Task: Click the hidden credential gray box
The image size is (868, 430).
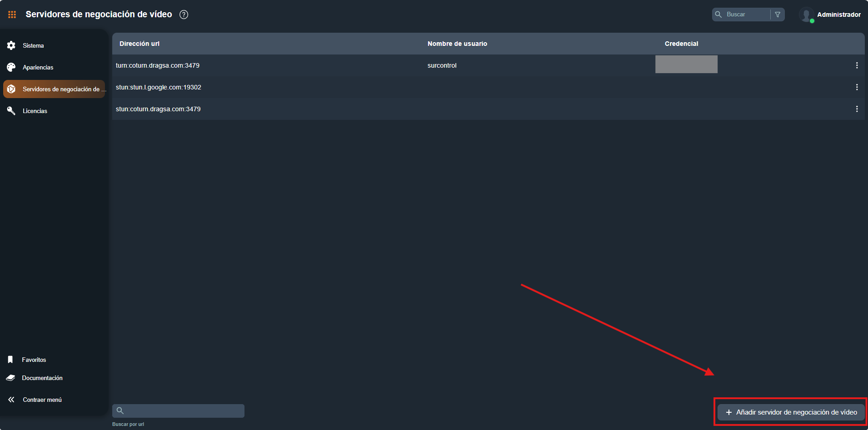Action: pos(686,64)
